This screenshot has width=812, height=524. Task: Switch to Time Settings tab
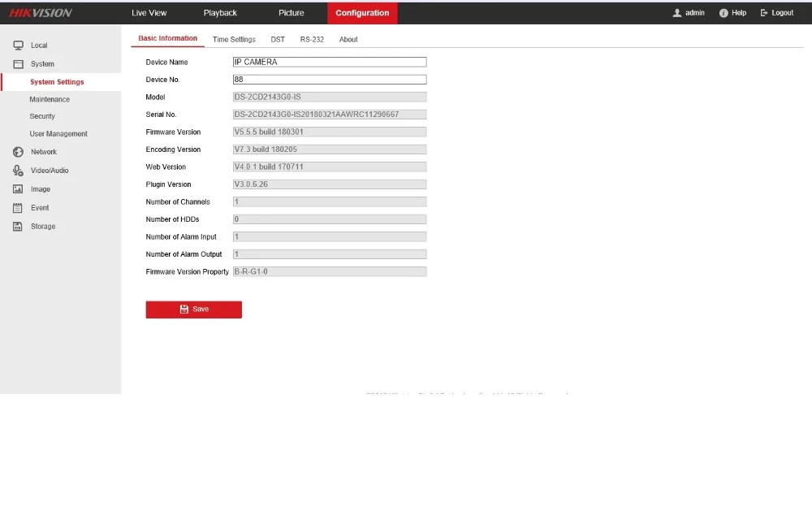coord(234,39)
